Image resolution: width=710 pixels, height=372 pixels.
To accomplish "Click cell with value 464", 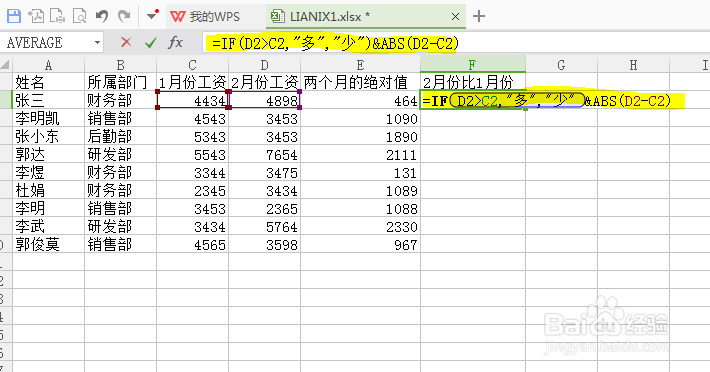I will point(360,100).
